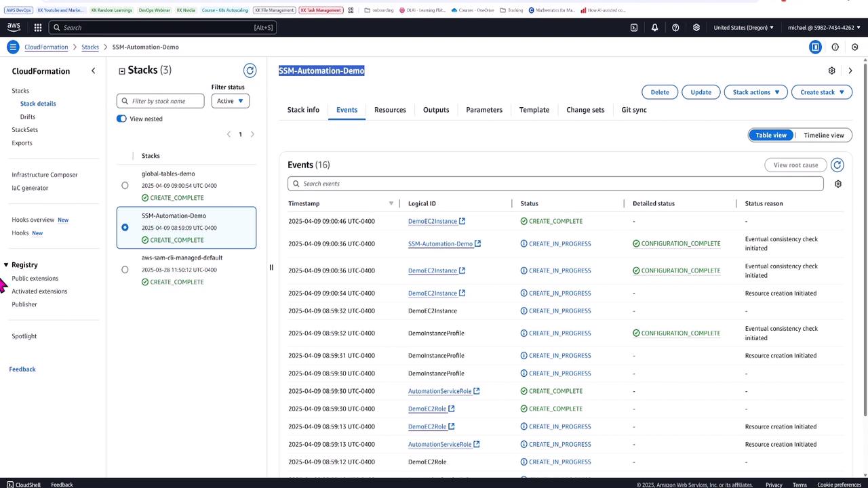
Task: Launch CloudShell from the top bar icon
Action: 634,28
